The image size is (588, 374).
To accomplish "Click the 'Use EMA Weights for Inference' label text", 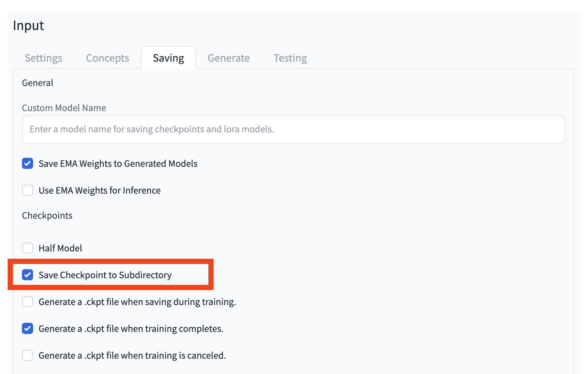I will (100, 190).
